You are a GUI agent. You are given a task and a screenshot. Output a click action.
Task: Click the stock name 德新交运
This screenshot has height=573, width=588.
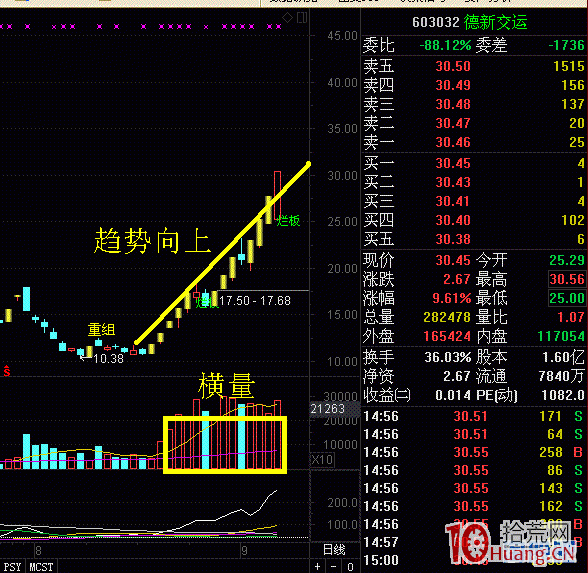[x=495, y=22]
